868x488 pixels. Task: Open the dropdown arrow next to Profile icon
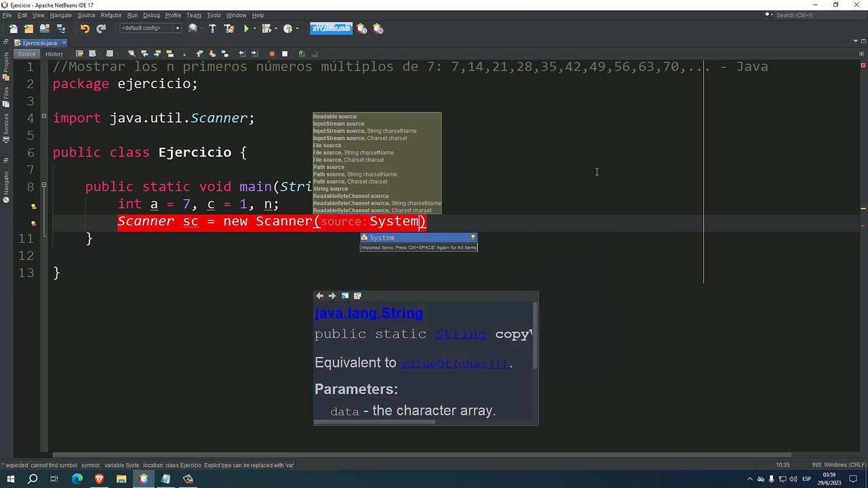coord(297,28)
